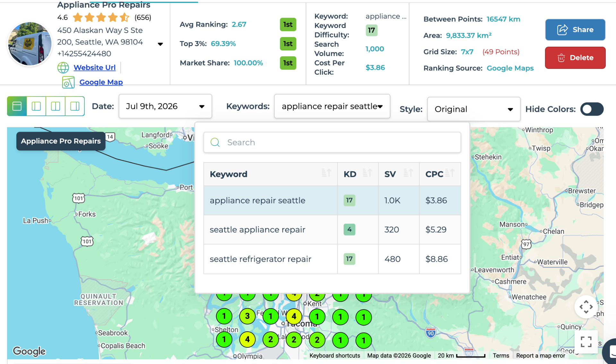Click the KD badge 4 in the table
Image resolution: width=616 pixels, height=364 pixels.
coord(349,229)
